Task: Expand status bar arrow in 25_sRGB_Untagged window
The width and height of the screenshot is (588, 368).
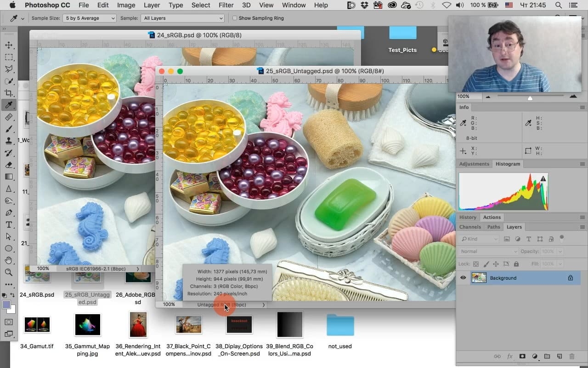Action: pyautogui.click(x=264, y=305)
